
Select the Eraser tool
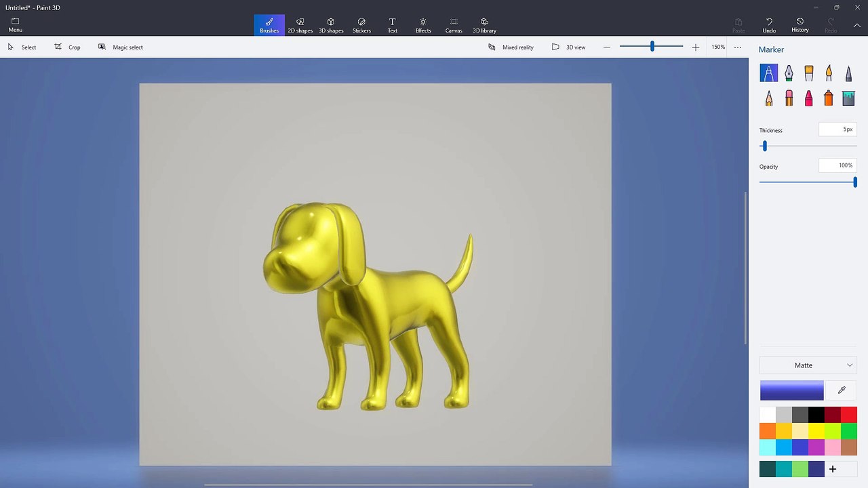[789, 98]
